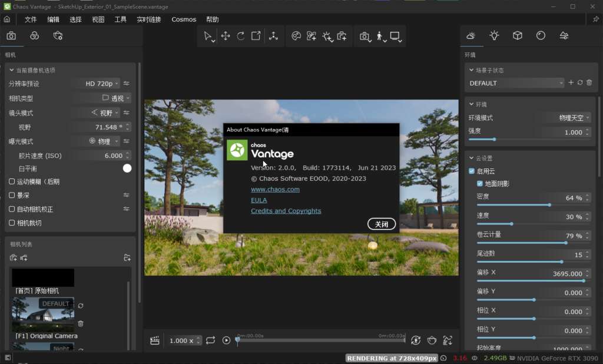
Task: Click the add light icon
Action: (327, 36)
